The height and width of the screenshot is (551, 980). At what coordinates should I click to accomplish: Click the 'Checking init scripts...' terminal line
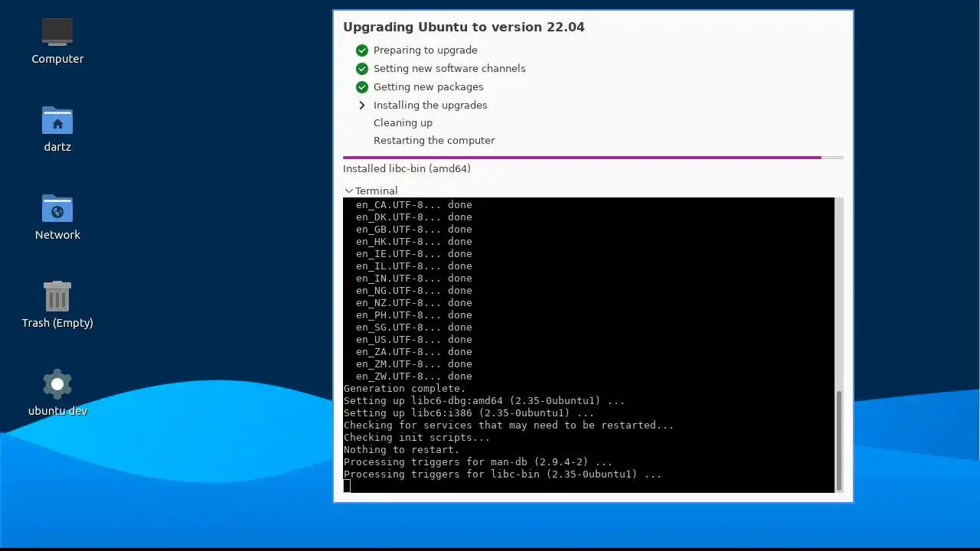416,438
